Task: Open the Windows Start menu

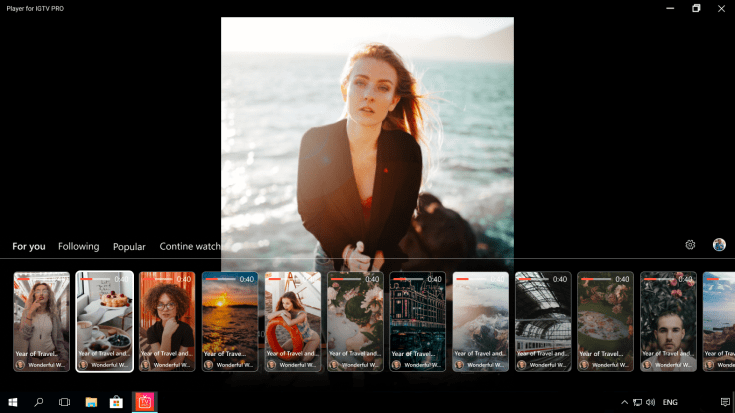Action: tap(14, 402)
